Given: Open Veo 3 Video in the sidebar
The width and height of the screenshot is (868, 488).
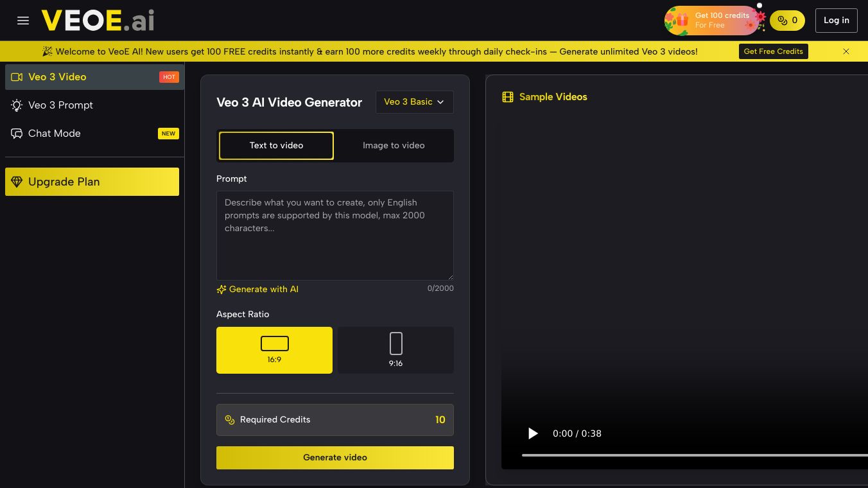Looking at the screenshot, I should [94, 77].
